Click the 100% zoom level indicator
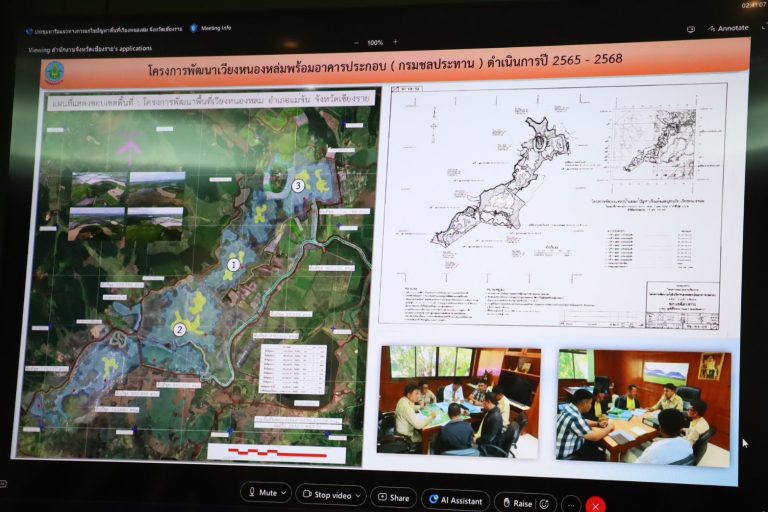The width and height of the screenshot is (768, 512). coord(374,42)
